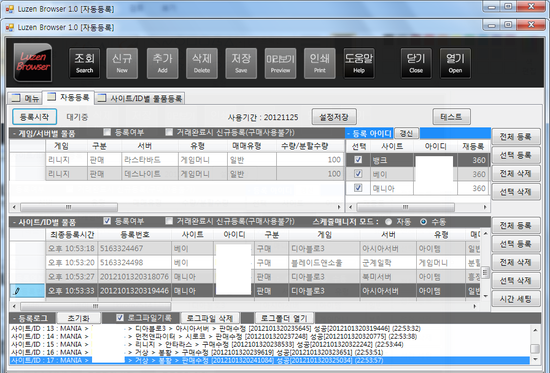The width and height of the screenshot is (550, 373).
Task: Click the 인쇄 Print toolbar button
Action: tap(320, 63)
